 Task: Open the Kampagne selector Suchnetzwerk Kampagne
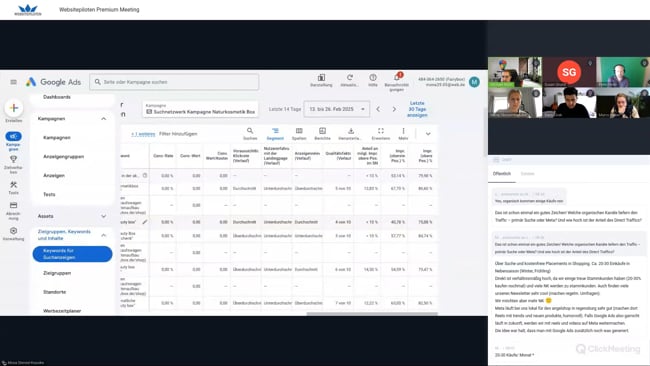(x=200, y=109)
